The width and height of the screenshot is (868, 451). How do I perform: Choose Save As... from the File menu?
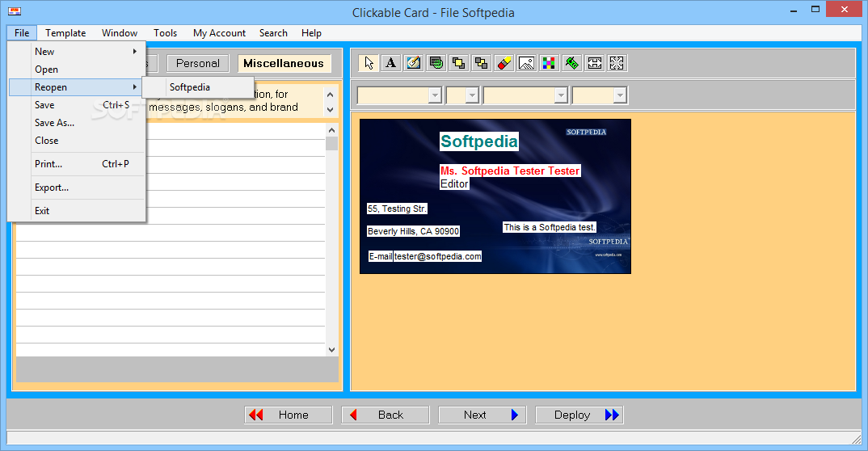pyautogui.click(x=77, y=123)
